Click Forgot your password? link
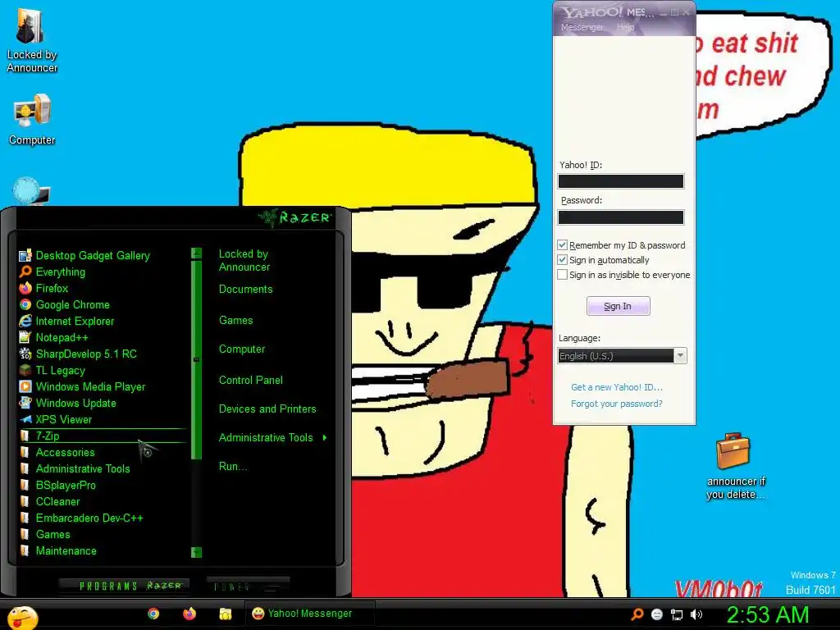 pyautogui.click(x=617, y=404)
